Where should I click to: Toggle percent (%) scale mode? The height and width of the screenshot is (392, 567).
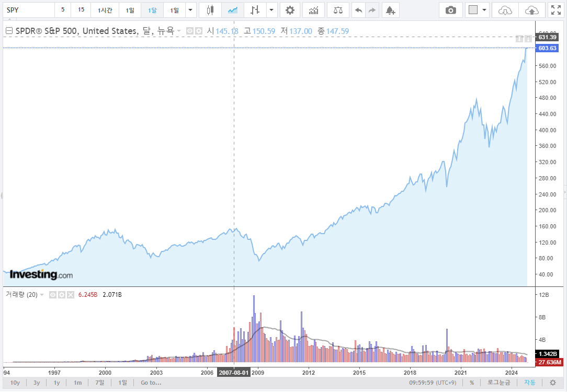coord(472,383)
